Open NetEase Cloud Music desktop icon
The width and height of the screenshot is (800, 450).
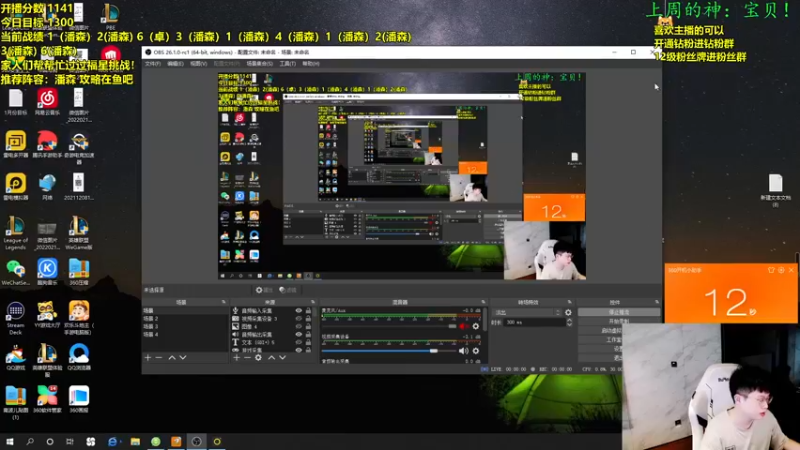pos(47,98)
